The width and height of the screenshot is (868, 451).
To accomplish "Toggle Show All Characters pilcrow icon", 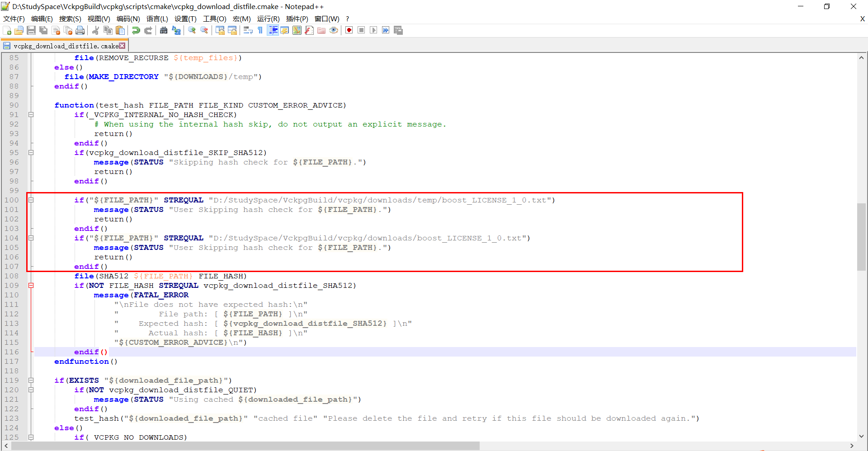I will click(260, 30).
